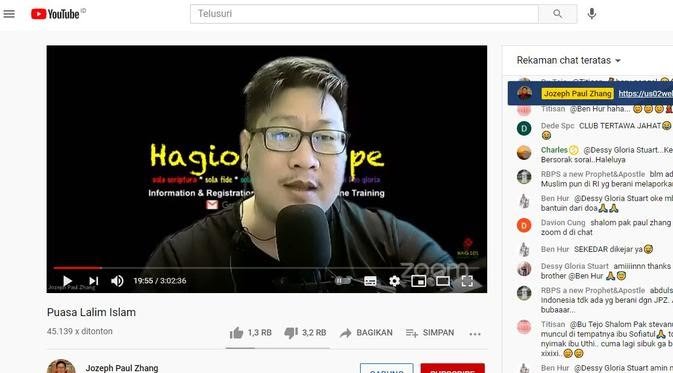The width and height of the screenshot is (673, 373).
Task: Mute the video volume
Action: [x=117, y=281]
